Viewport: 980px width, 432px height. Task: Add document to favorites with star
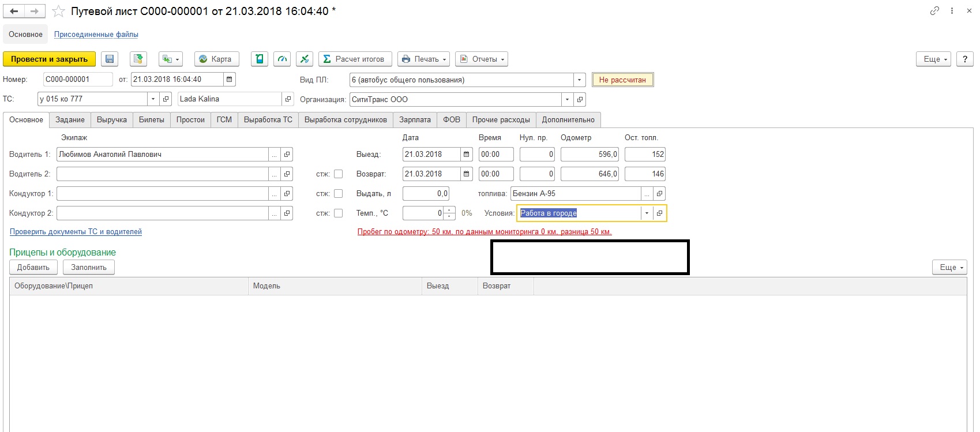[58, 12]
